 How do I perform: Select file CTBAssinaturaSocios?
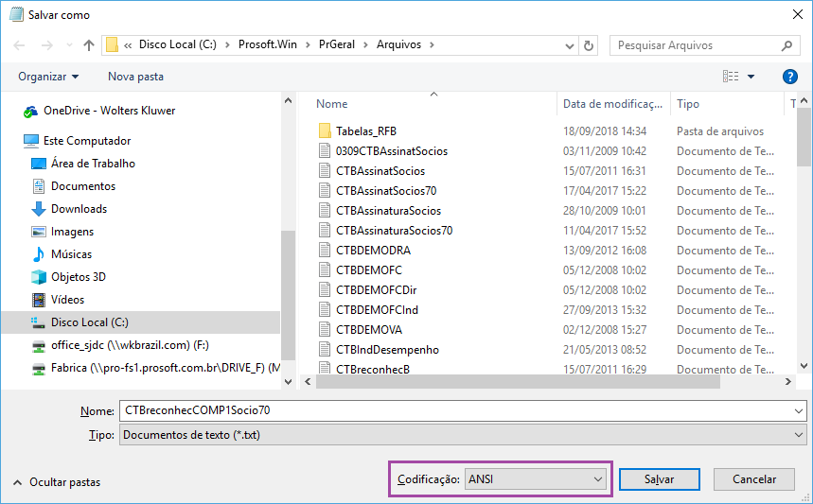(388, 211)
